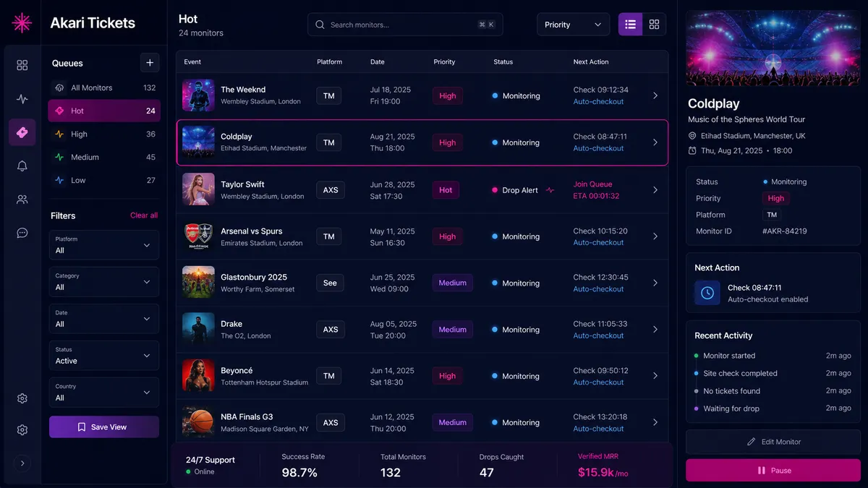The height and width of the screenshot is (488, 868).
Task: Sort by the Date column header
Action: coord(378,62)
